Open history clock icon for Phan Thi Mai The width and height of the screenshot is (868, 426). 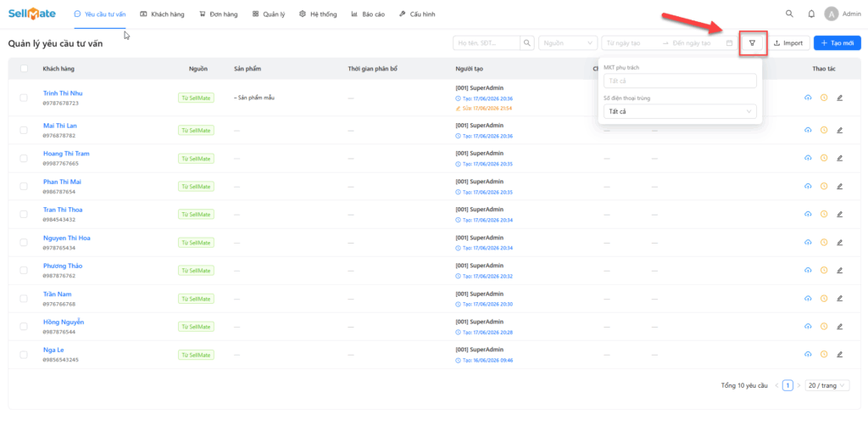pyautogui.click(x=824, y=186)
